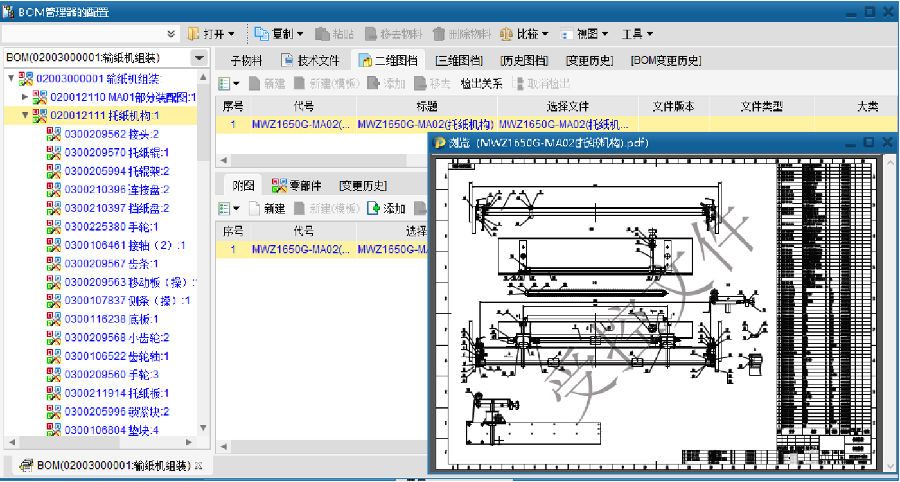Click the 020012111 托纸机构 tree node icon
The height and width of the screenshot is (482, 900).
(40, 116)
